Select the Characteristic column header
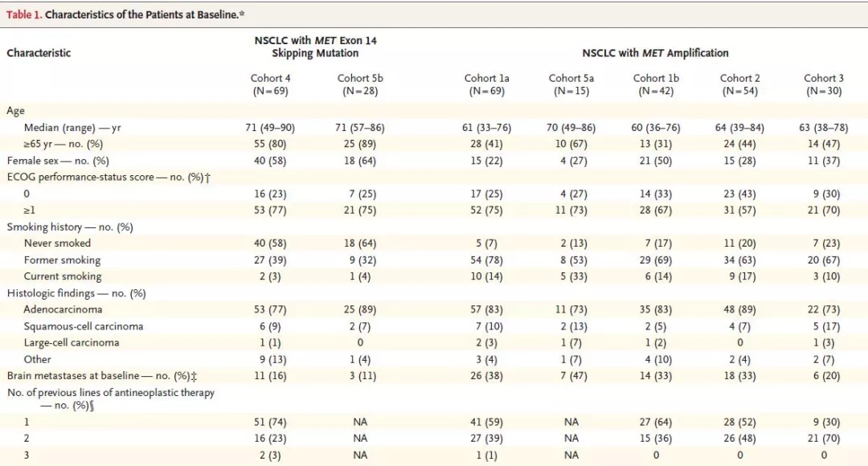Viewport: 868px width, 466px height. tap(39, 53)
